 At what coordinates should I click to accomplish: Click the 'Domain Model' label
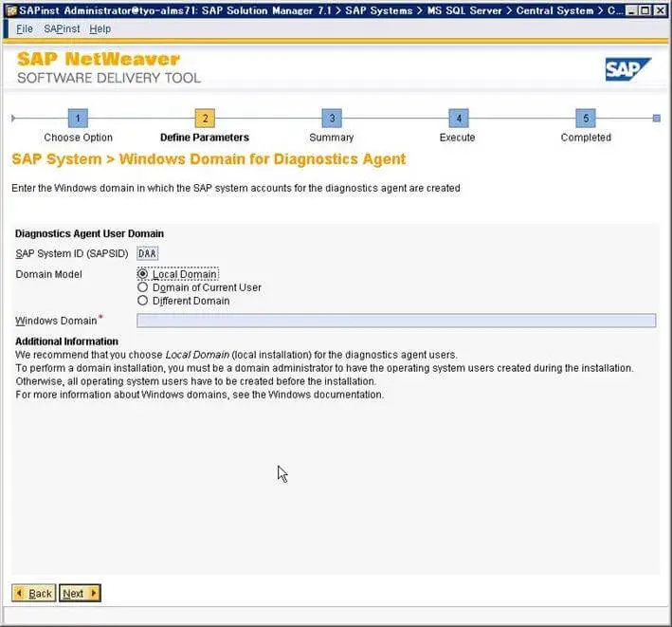(49, 274)
